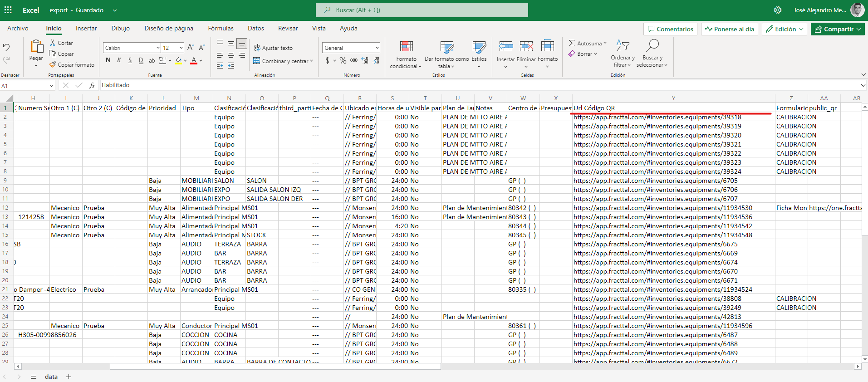Toggle bold formatting (N)

[108, 60]
